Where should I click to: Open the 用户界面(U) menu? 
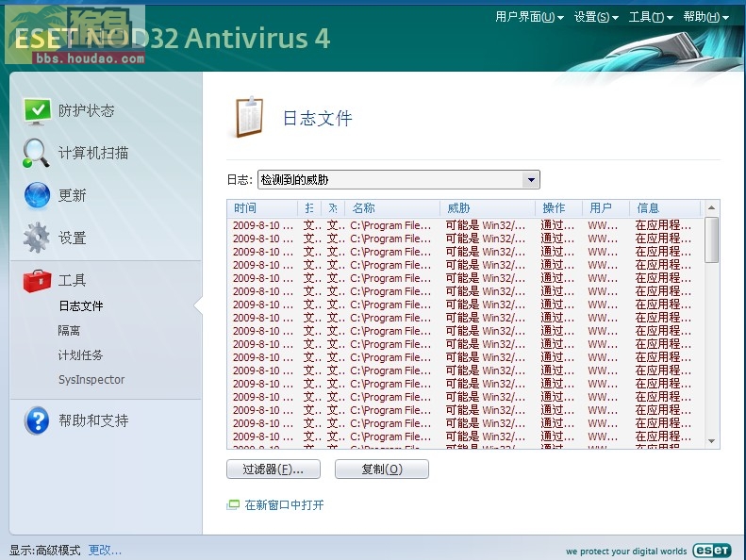coord(529,17)
